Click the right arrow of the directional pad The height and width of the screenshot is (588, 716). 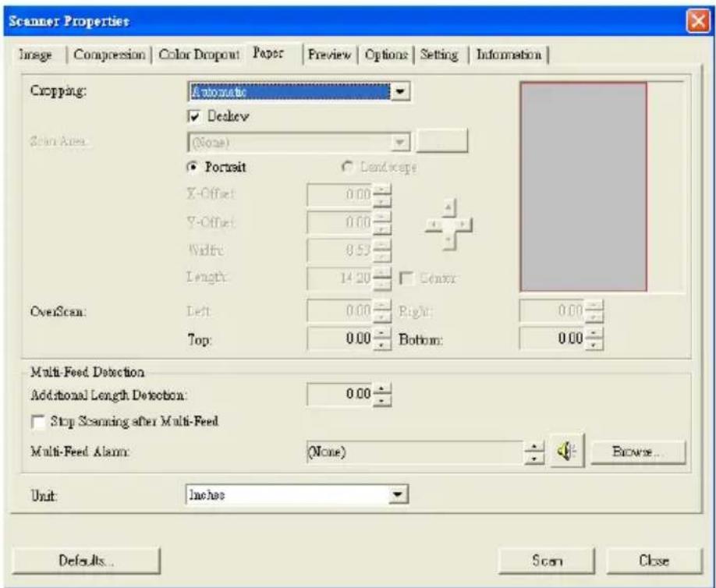464,225
